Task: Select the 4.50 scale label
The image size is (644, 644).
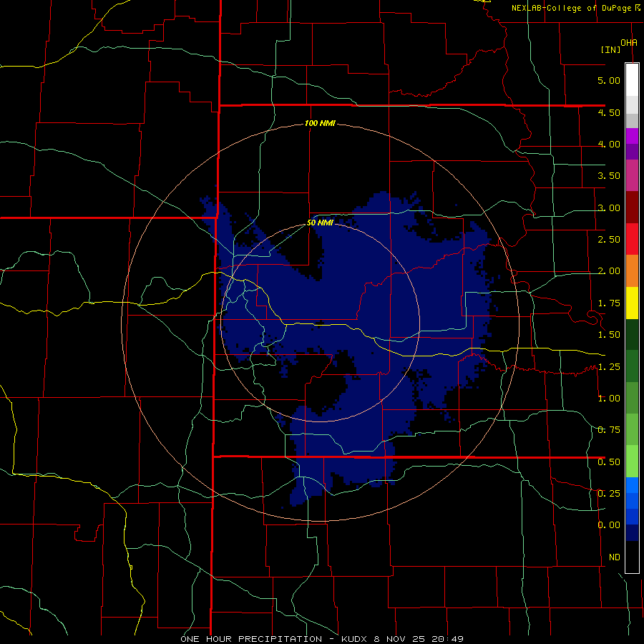Action: (x=609, y=112)
